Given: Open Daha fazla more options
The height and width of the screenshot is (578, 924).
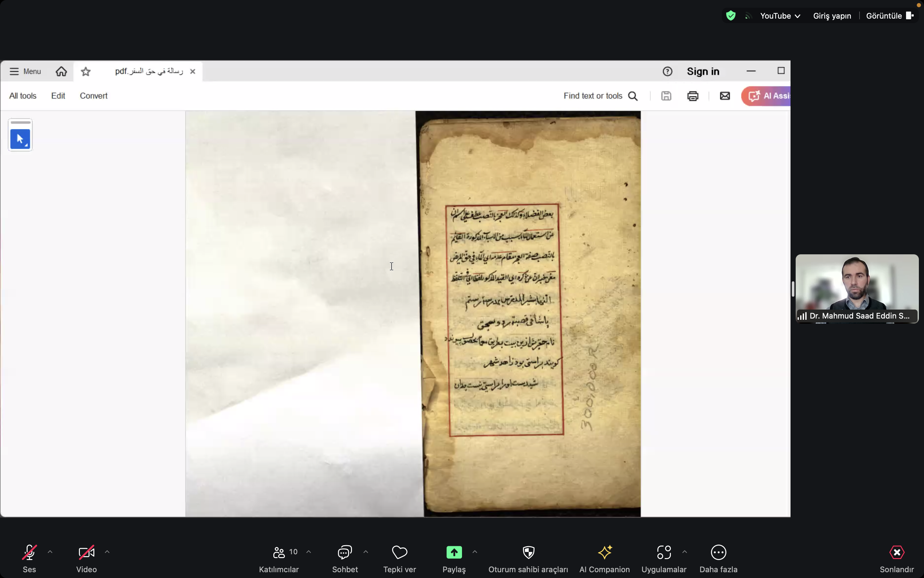Looking at the screenshot, I should coord(718,558).
